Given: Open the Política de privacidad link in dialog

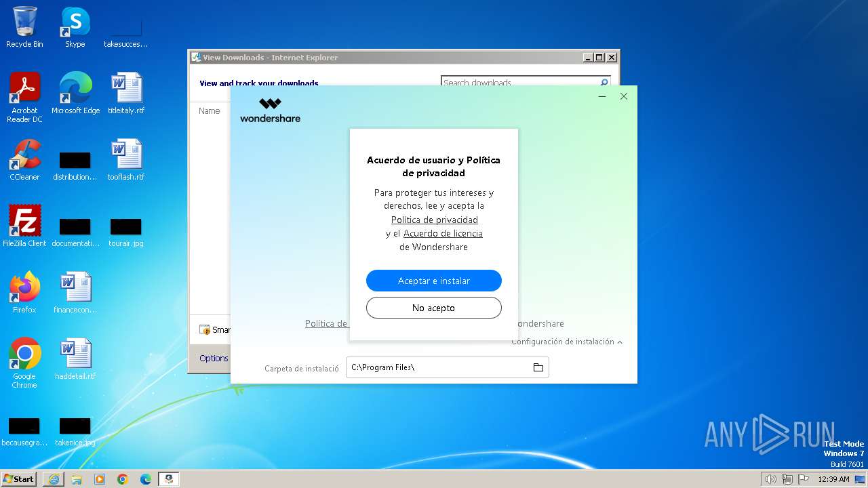Looking at the screenshot, I should point(435,220).
